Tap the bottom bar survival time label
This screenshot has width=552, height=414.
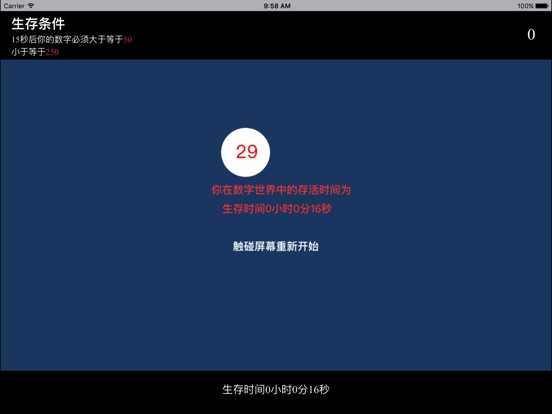point(276,389)
